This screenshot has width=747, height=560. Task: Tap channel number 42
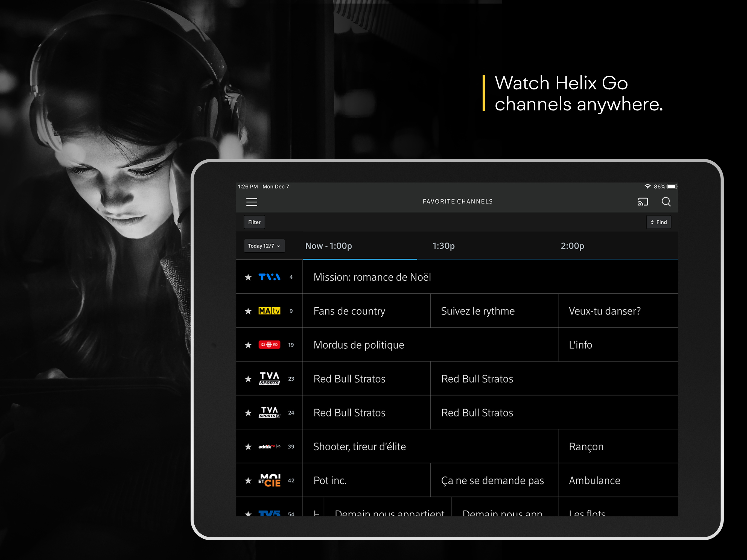tap(291, 480)
